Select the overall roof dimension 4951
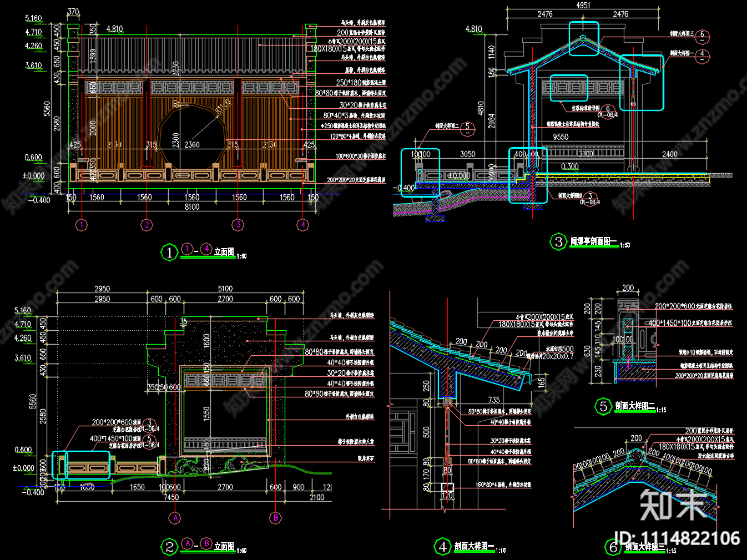 [583, 6]
